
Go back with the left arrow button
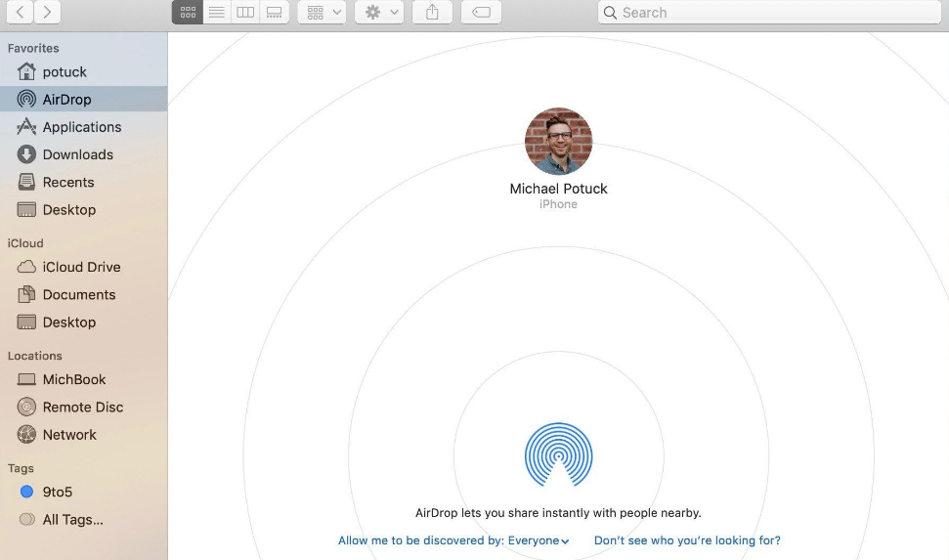point(20,12)
